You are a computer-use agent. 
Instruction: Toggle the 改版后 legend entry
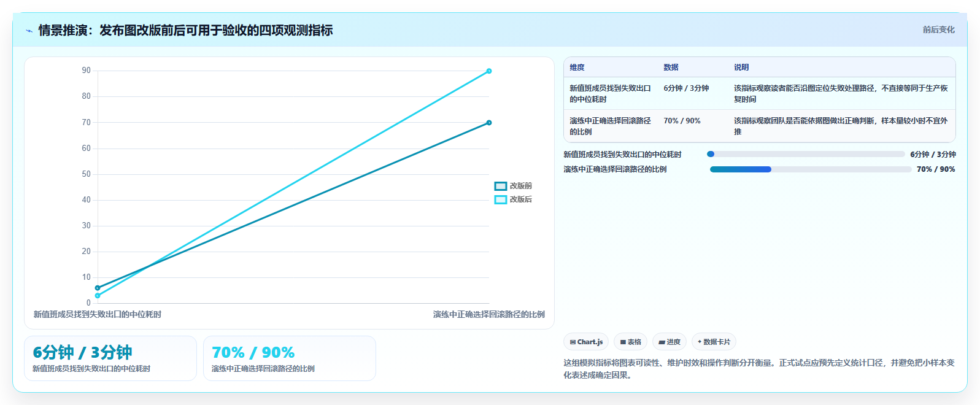tap(513, 199)
